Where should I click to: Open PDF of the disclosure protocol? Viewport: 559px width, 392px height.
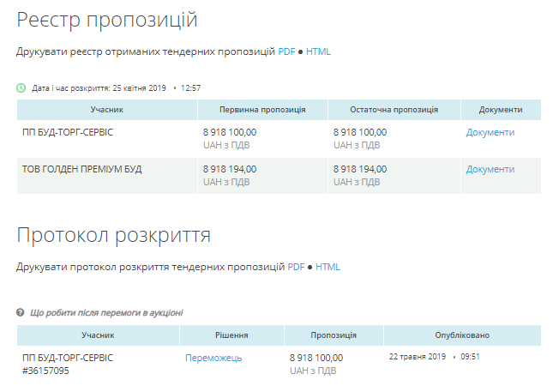pos(296,267)
